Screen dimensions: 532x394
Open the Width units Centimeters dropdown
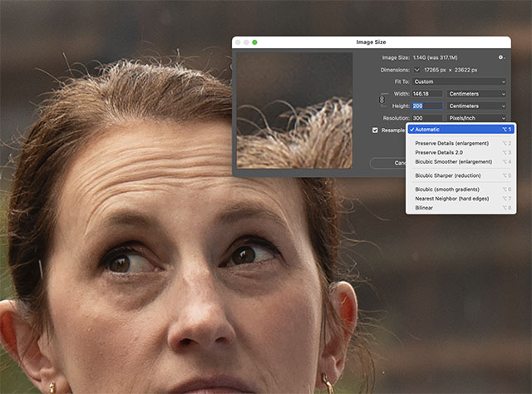(476, 94)
